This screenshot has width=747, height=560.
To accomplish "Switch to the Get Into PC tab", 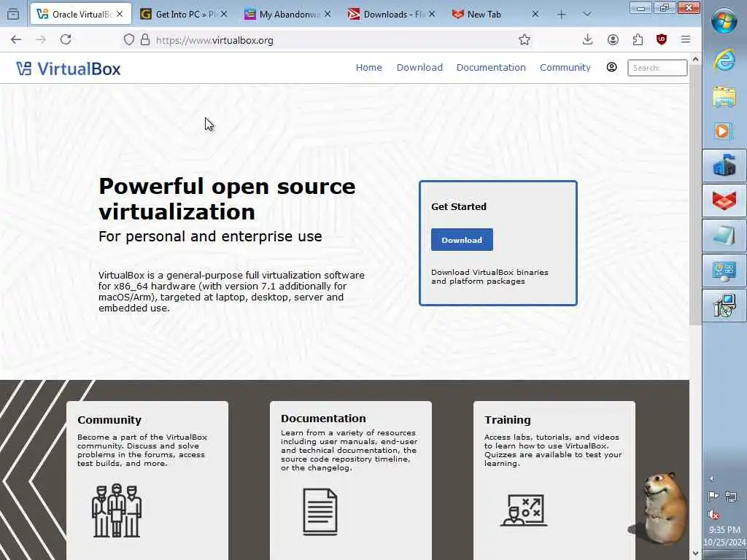I will (x=183, y=15).
